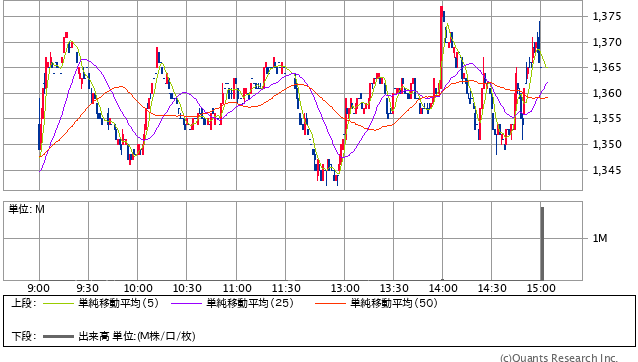The width and height of the screenshot is (638, 362).
Task: Click the 9:00 time axis label
Action: (x=39, y=288)
